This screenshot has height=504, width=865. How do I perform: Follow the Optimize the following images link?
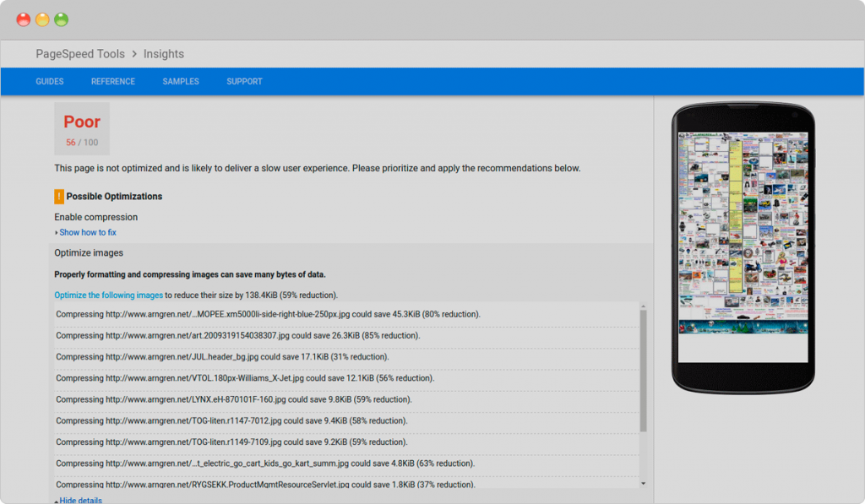point(109,295)
